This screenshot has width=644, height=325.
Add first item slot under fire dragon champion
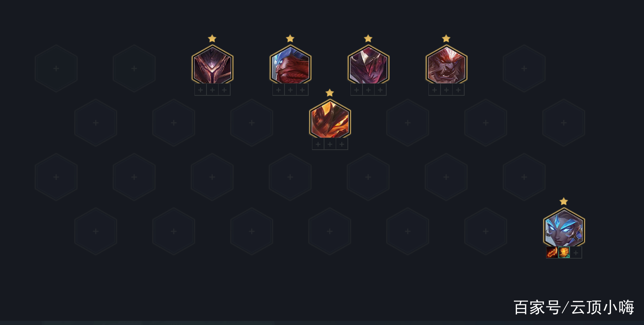(318, 144)
